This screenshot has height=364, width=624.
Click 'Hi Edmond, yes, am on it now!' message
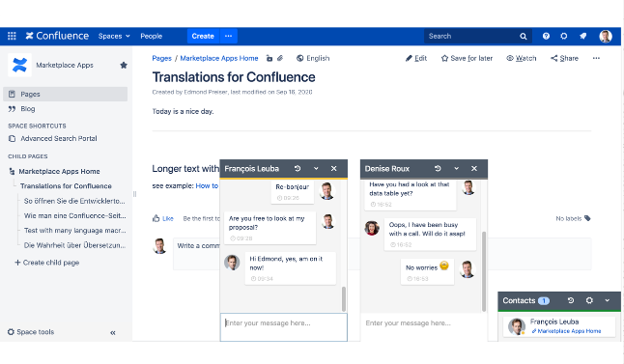(291, 268)
